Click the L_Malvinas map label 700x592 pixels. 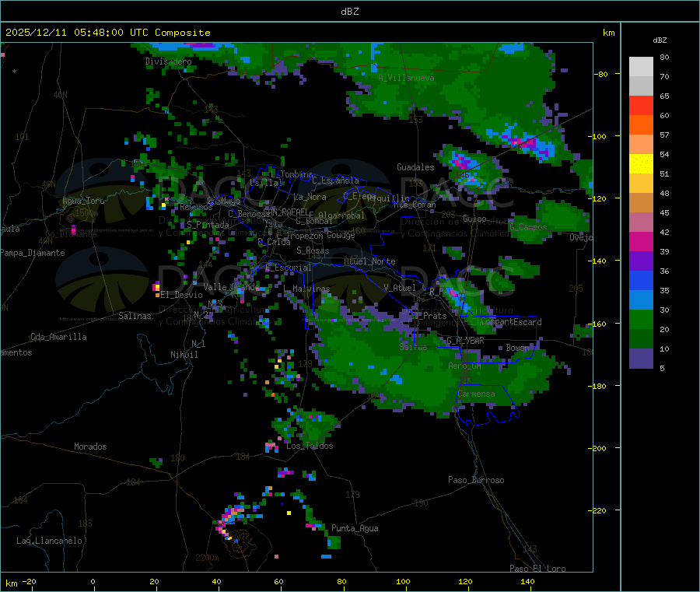point(306,289)
